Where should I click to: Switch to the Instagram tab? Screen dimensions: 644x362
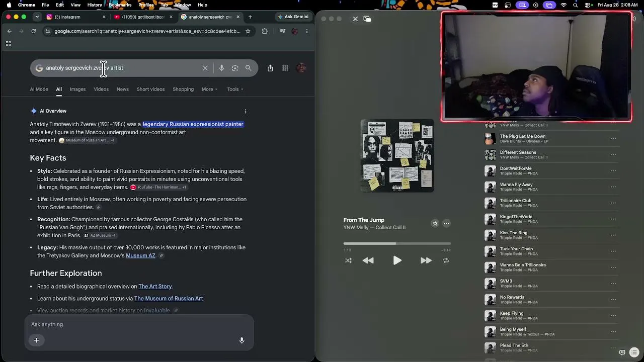pyautogui.click(x=75, y=17)
